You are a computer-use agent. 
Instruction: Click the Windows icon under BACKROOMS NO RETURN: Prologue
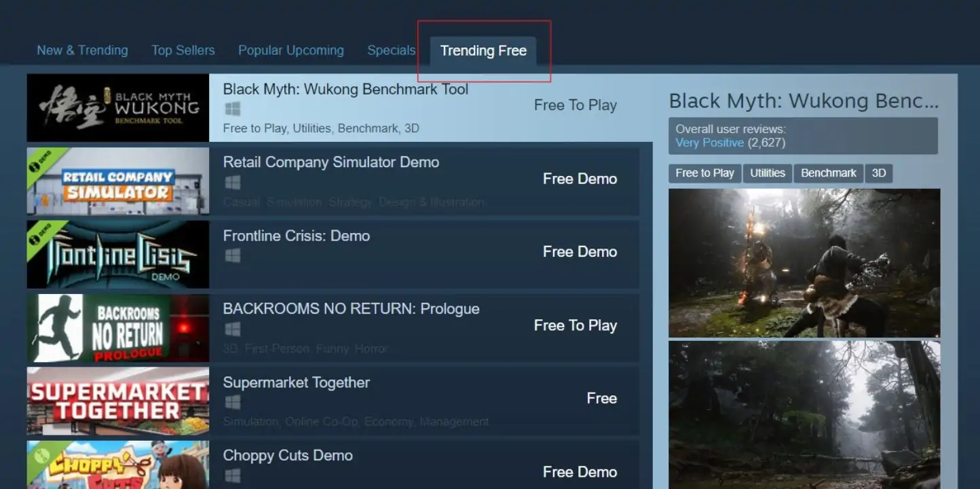pyautogui.click(x=233, y=329)
